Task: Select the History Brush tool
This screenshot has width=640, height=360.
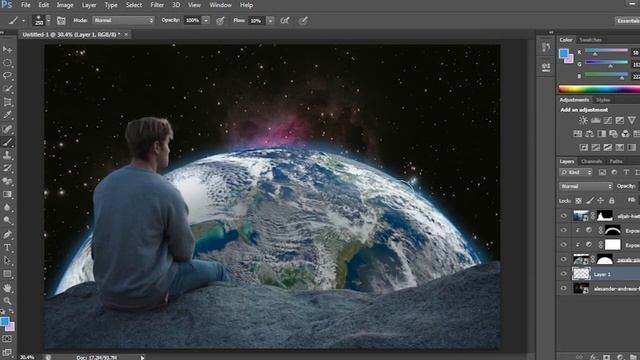Action: [x=7, y=168]
